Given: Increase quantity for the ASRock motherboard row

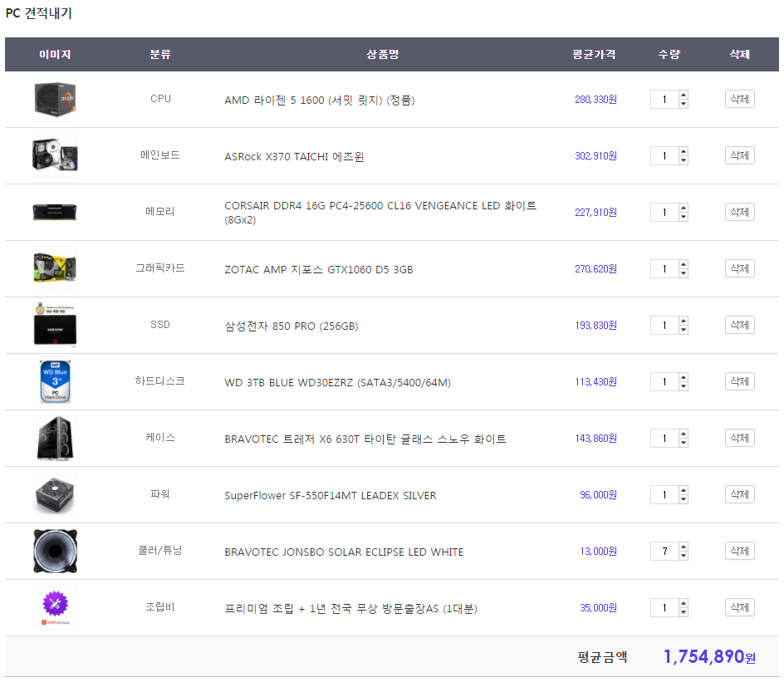Looking at the screenshot, I should 683,151.
